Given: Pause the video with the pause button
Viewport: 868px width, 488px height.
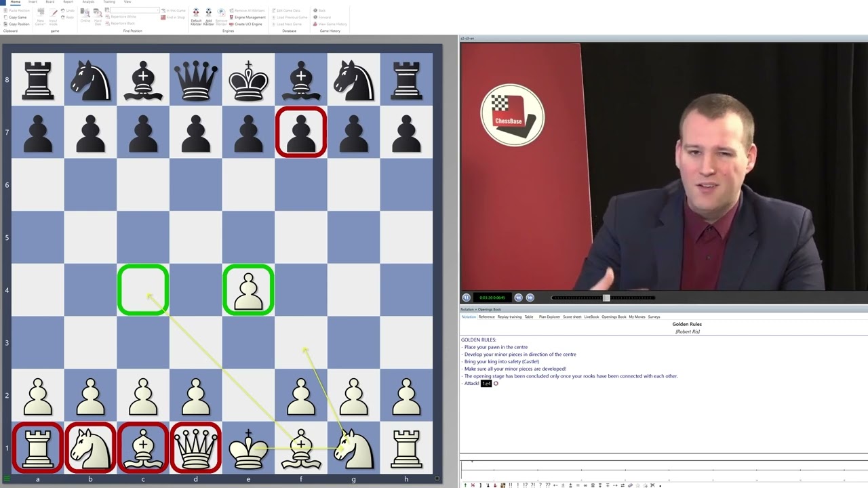Looking at the screenshot, I should 467,298.
